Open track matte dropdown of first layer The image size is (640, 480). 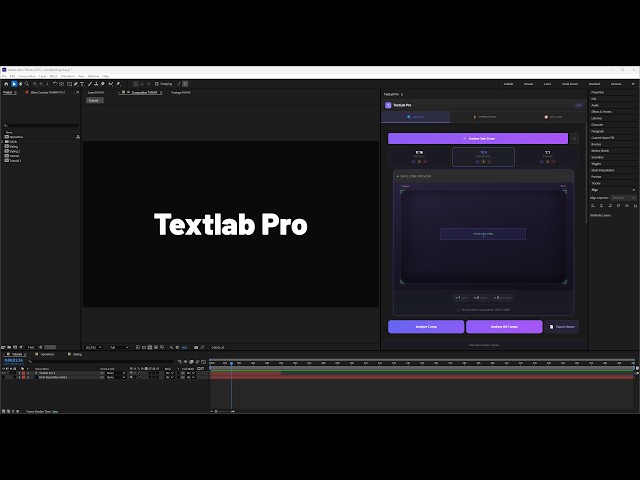[x=189, y=373]
